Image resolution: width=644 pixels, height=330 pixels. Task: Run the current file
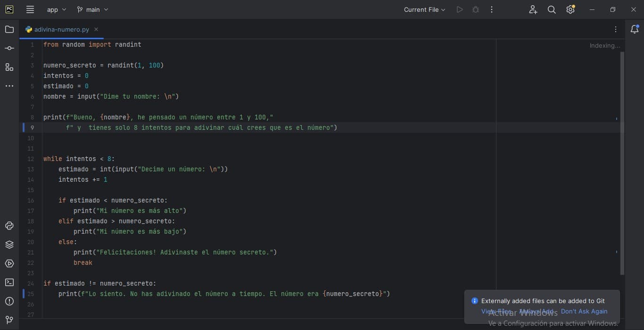(x=460, y=9)
